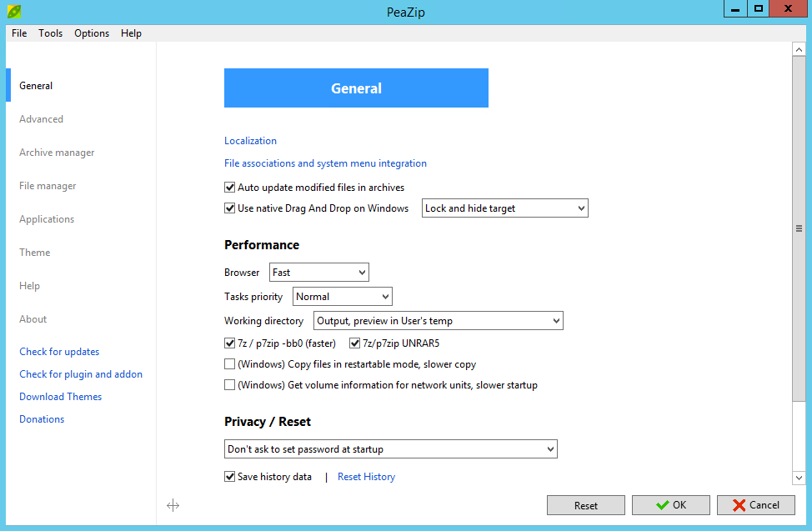Click the vertical scrollbar thumb
This screenshot has height=531, width=812.
click(799, 228)
